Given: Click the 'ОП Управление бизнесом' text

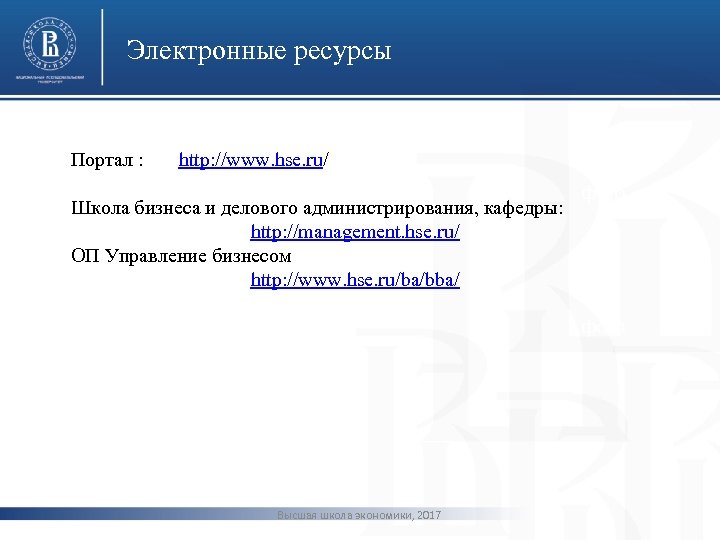Looking at the screenshot, I should pos(181,256).
